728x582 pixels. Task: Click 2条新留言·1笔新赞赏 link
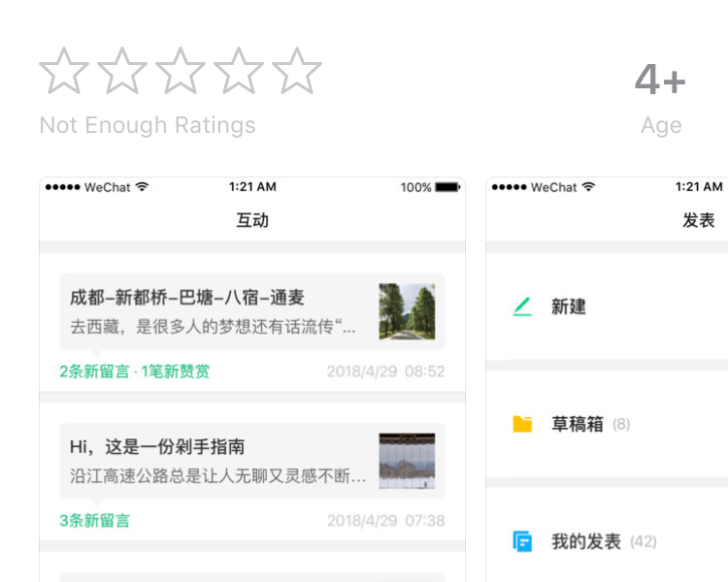click(134, 372)
